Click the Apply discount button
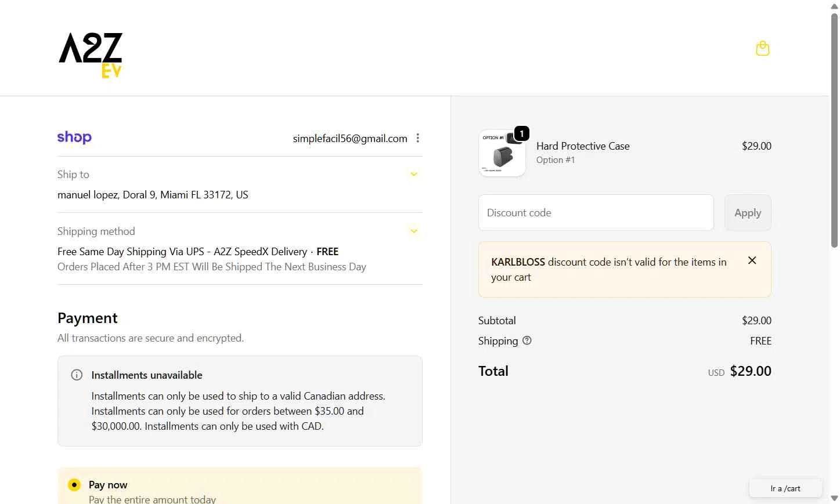The height and width of the screenshot is (504, 840). coord(748,213)
